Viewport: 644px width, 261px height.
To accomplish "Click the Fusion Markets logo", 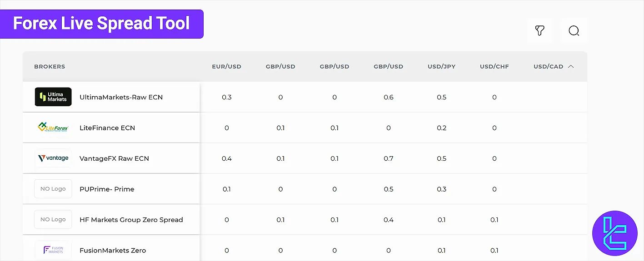I will tap(53, 250).
